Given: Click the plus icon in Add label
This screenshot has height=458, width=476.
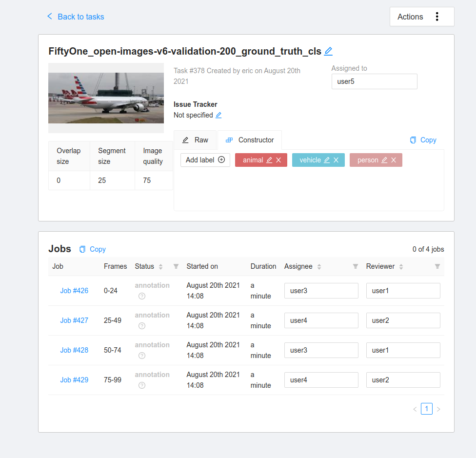Looking at the screenshot, I should [x=221, y=159].
